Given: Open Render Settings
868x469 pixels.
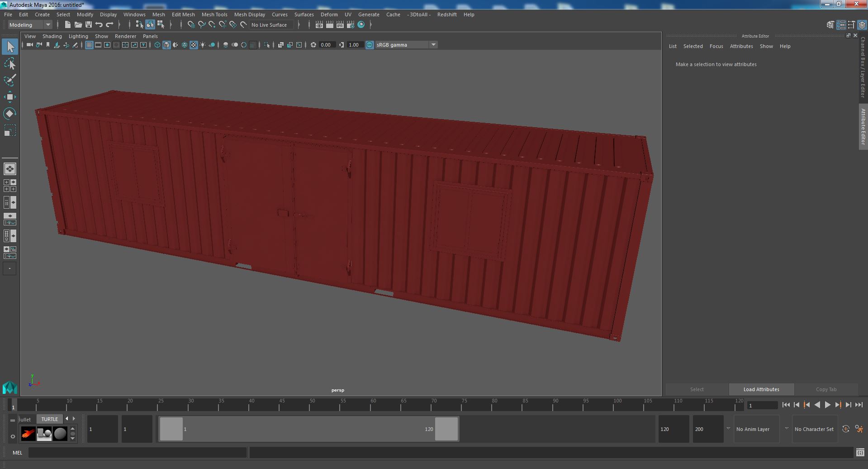Looking at the screenshot, I should 351,25.
